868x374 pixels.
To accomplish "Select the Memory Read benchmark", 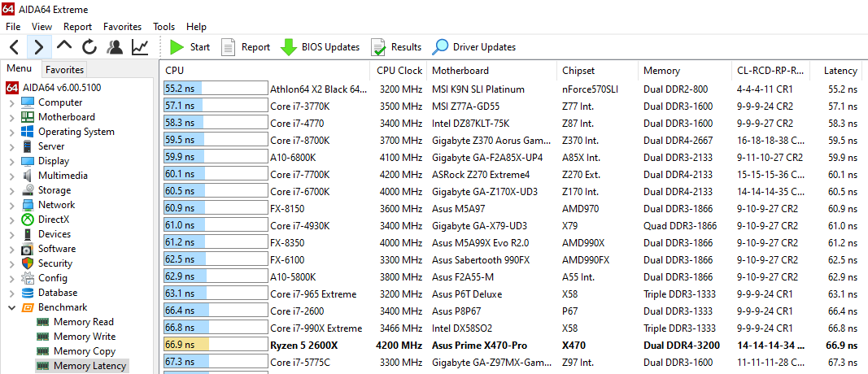I will pos(75,322).
